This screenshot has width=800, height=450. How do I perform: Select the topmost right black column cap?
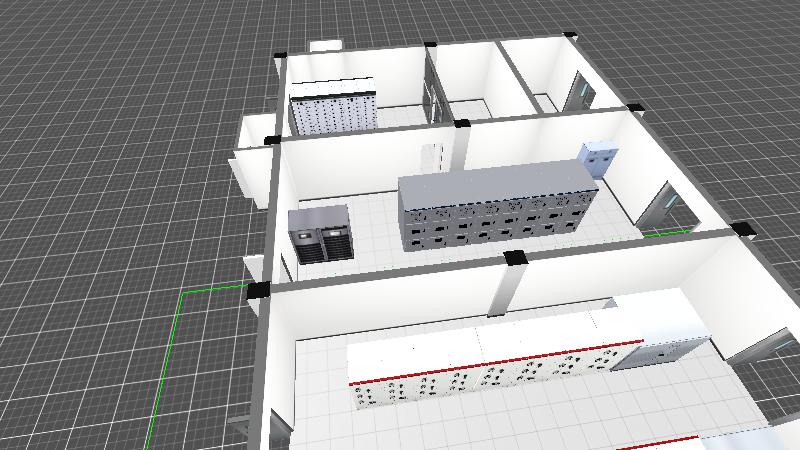(571, 37)
